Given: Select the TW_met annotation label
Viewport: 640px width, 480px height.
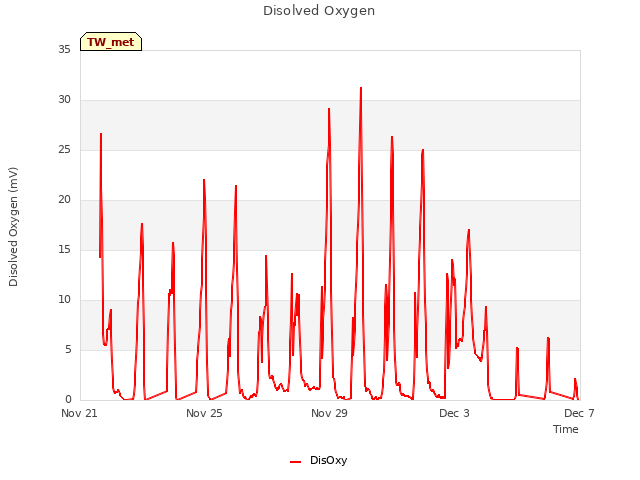Looking at the screenshot, I should (111, 42).
